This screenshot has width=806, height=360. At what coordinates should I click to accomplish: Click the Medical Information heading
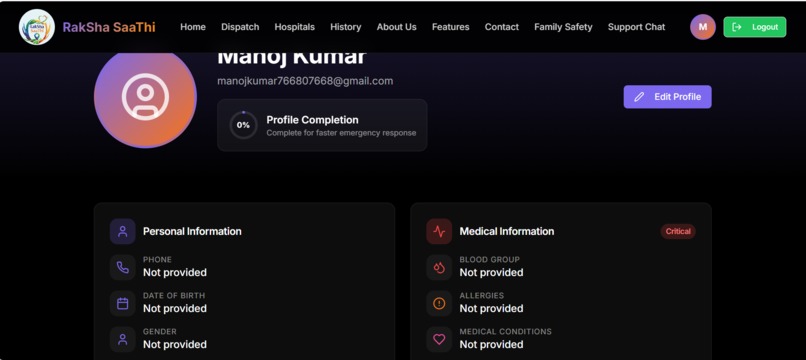click(507, 231)
